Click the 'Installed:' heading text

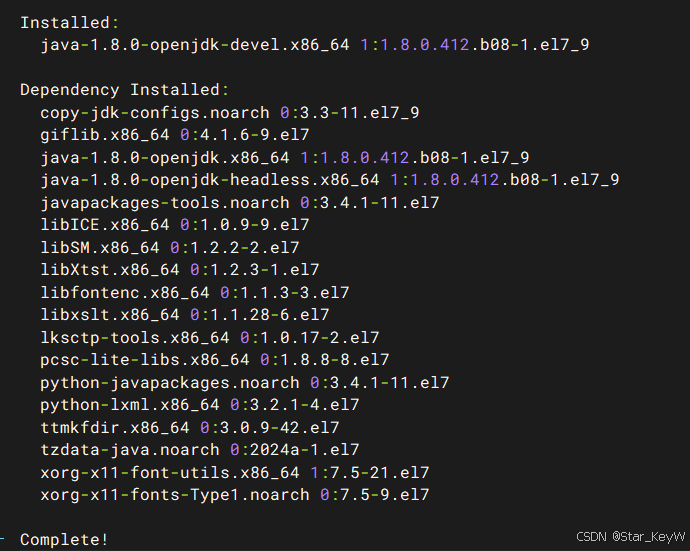click(70, 22)
